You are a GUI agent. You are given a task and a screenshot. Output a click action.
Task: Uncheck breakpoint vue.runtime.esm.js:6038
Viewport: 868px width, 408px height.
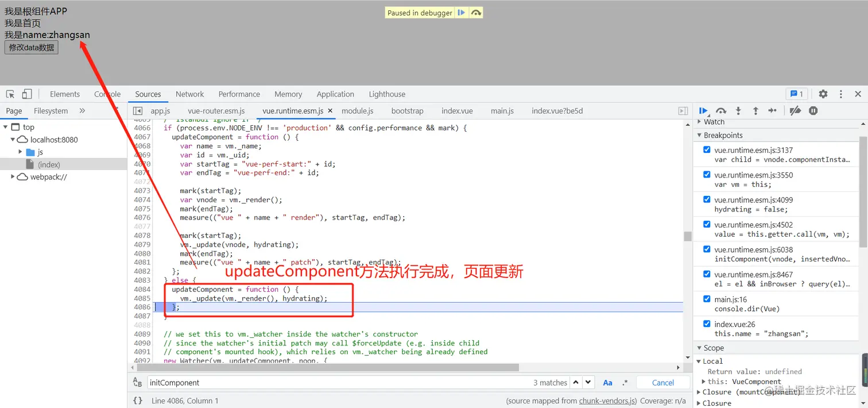(x=707, y=249)
